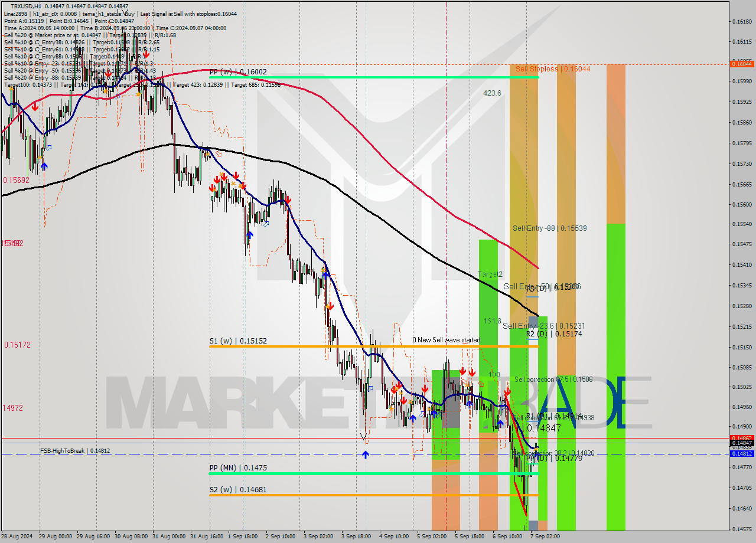Click the 0.15172 price label at left
The image size is (756, 543).
(x=17, y=345)
